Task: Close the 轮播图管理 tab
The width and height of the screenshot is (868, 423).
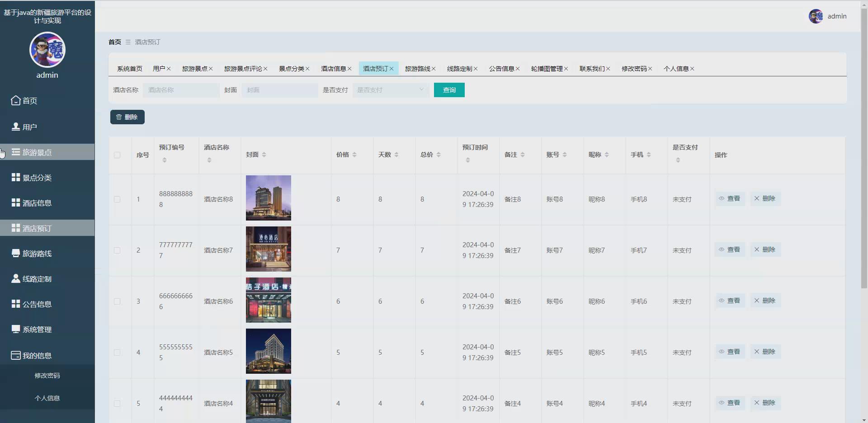Action: tap(566, 69)
